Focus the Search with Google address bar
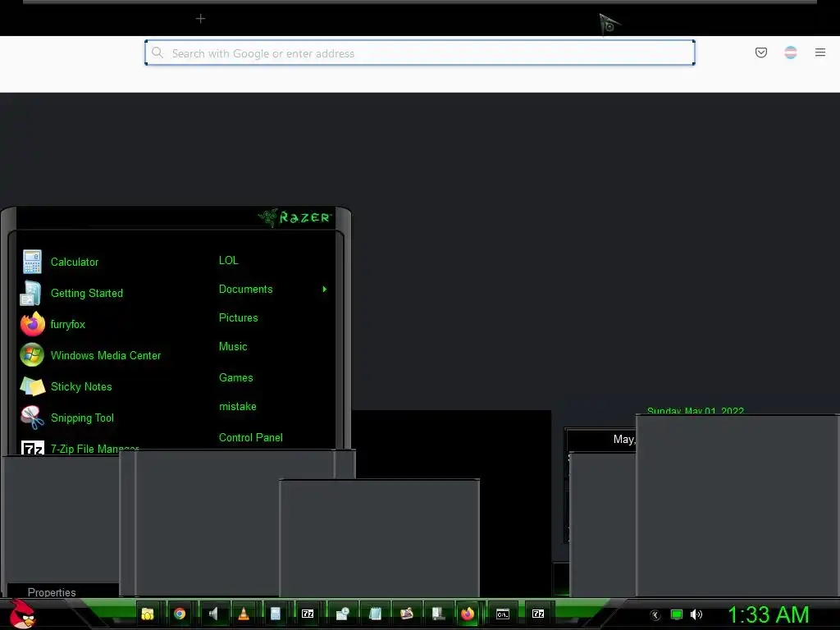The image size is (840, 630). [419, 53]
